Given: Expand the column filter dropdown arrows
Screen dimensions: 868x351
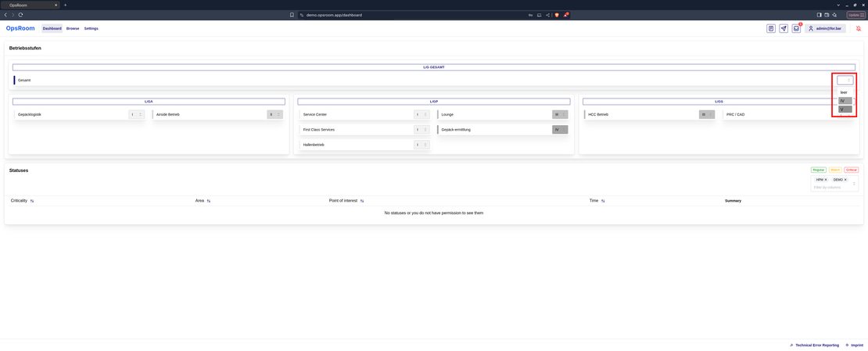Looking at the screenshot, I should pos(854,184).
